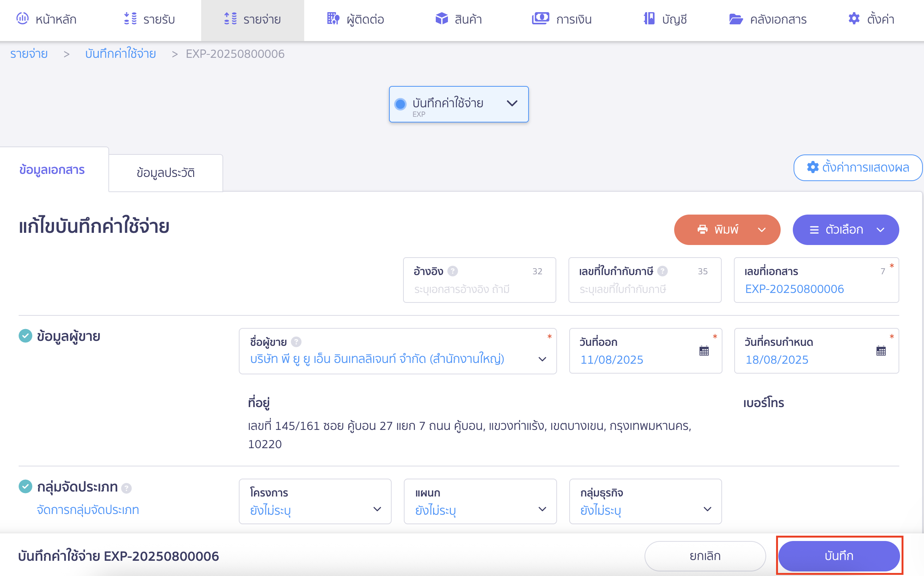Click the เลขที่เอกสาร EXP-20250800006 field
Image resolution: width=924 pixels, height=576 pixels.
tap(816, 280)
